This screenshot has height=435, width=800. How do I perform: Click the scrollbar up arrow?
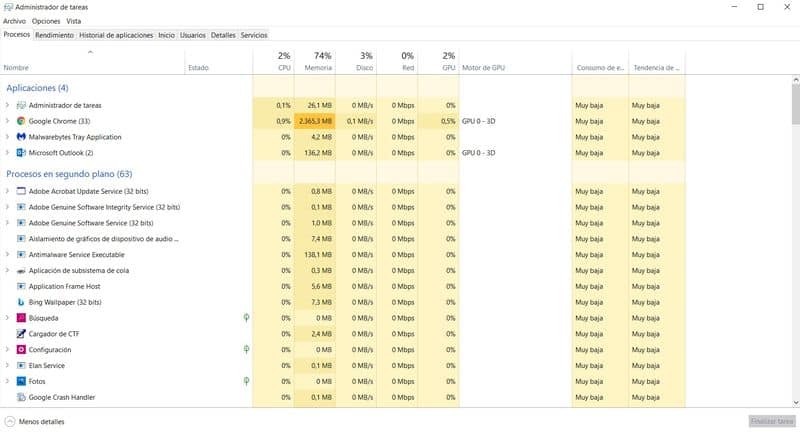click(x=795, y=80)
